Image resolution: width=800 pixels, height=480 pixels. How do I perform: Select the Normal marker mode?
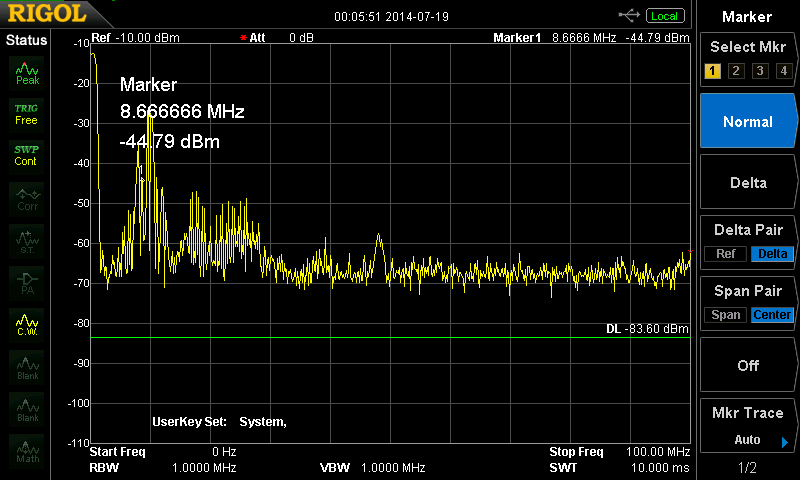pos(748,121)
